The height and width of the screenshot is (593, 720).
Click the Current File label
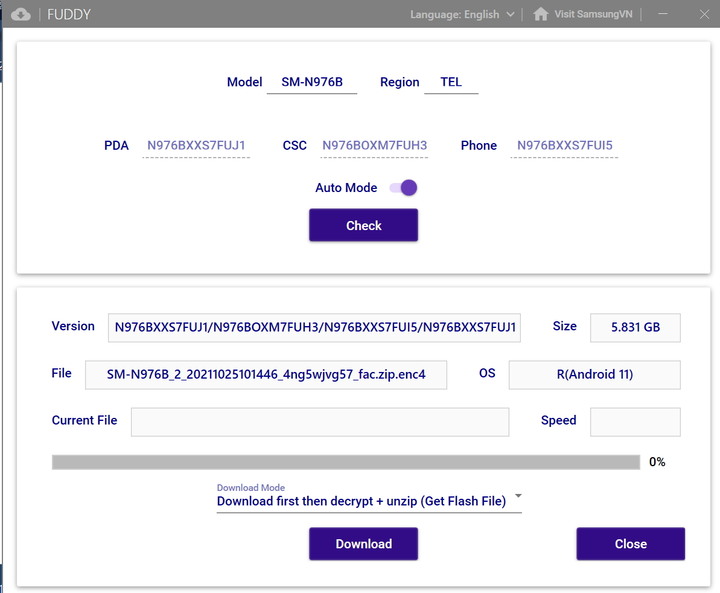click(x=84, y=420)
